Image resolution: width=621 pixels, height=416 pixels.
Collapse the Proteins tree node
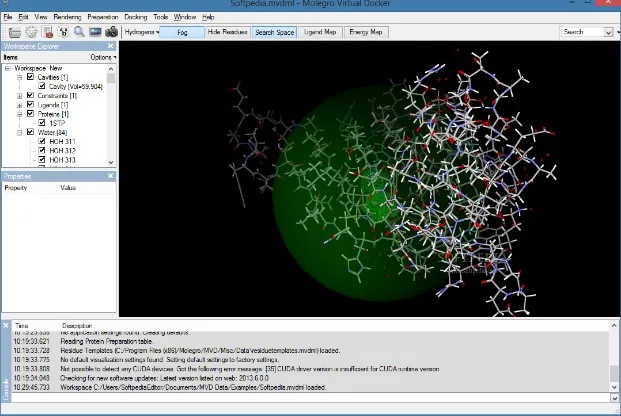[x=19, y=114]
